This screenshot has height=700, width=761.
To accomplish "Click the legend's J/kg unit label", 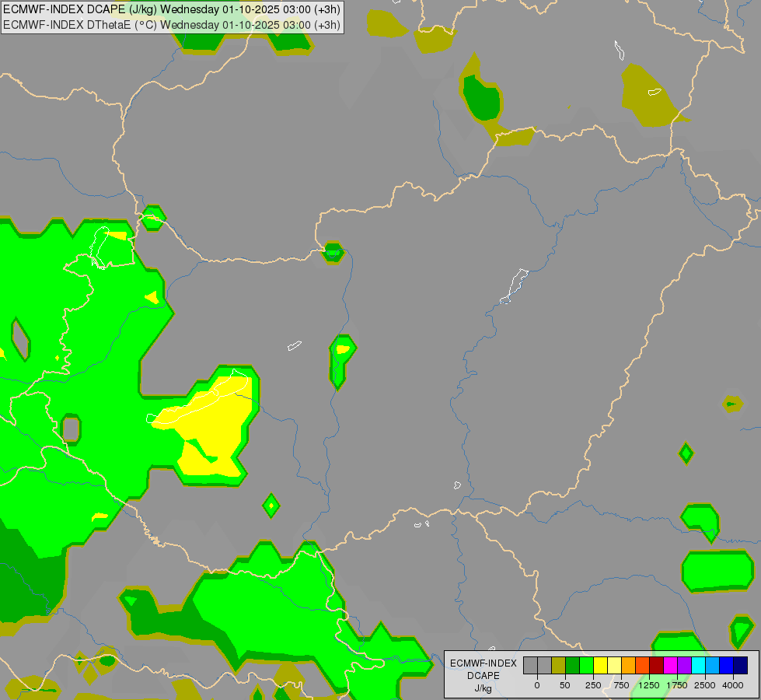I will pyautogui.click(x=483, y=688).
